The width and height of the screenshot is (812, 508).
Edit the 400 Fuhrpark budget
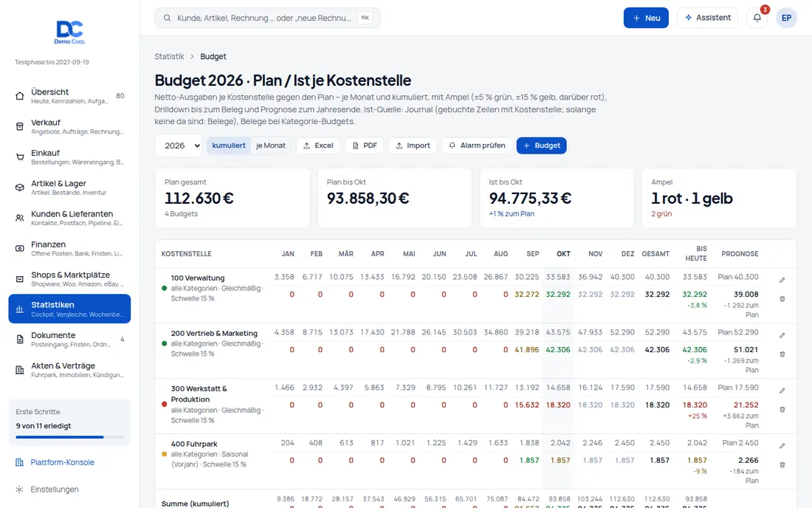tap(782, 447)
